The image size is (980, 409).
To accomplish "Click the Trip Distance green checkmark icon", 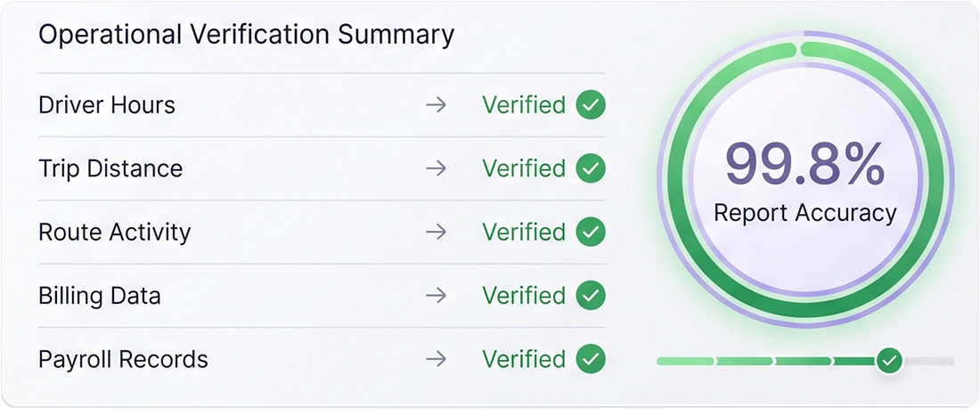I will 591,168.
